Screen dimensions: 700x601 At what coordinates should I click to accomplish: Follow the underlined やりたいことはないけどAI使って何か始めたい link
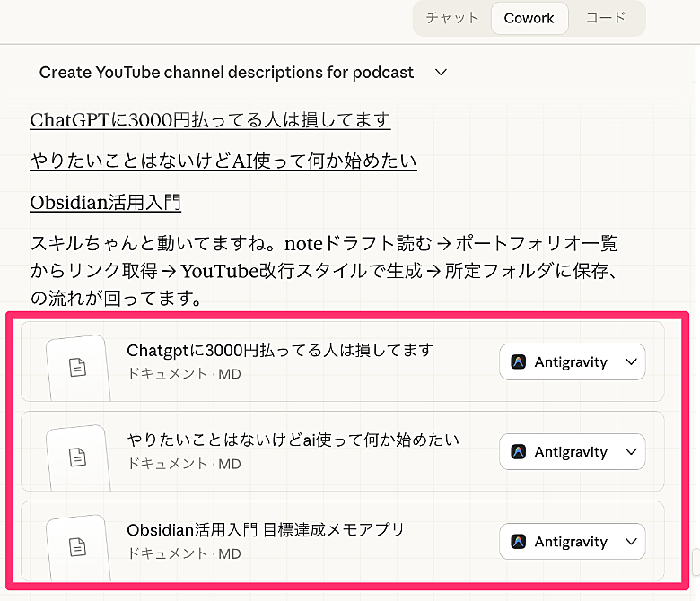[x=223, y=161]
